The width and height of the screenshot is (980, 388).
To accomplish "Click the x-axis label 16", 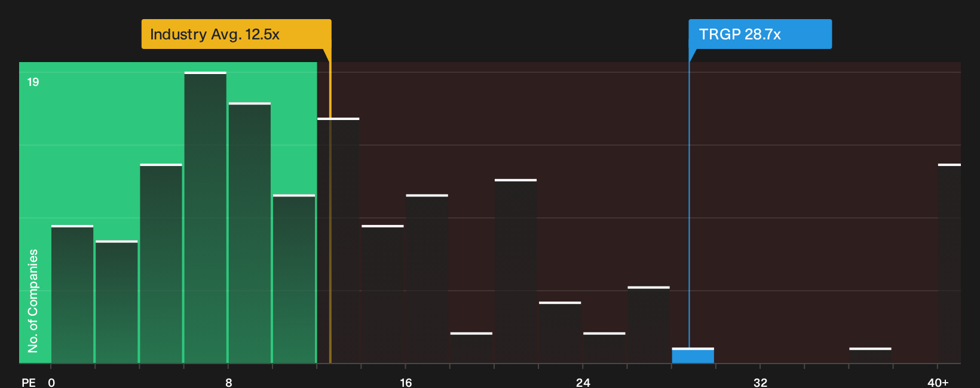I will pyautogui.click(x=406, y=382).
